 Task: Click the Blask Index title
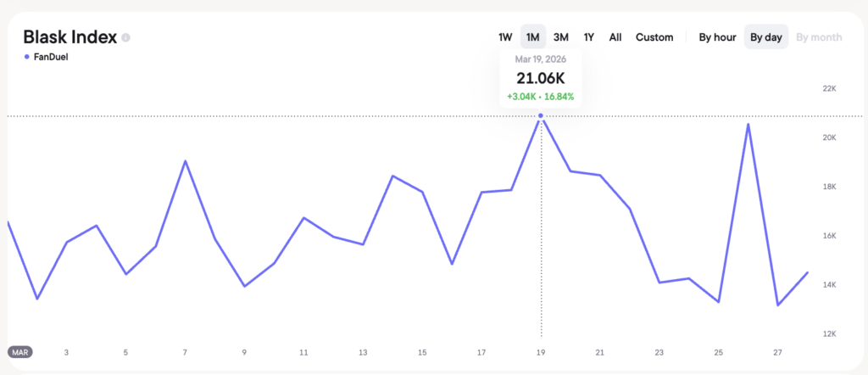[x=70, y=37]
